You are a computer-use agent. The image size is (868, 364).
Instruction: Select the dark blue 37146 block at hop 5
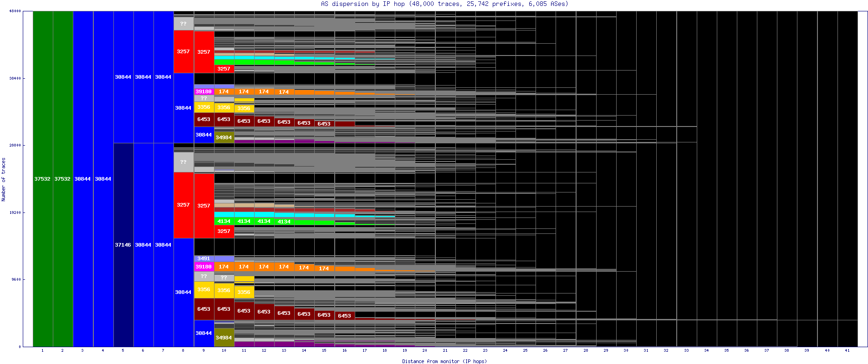(x=123, y=245)
